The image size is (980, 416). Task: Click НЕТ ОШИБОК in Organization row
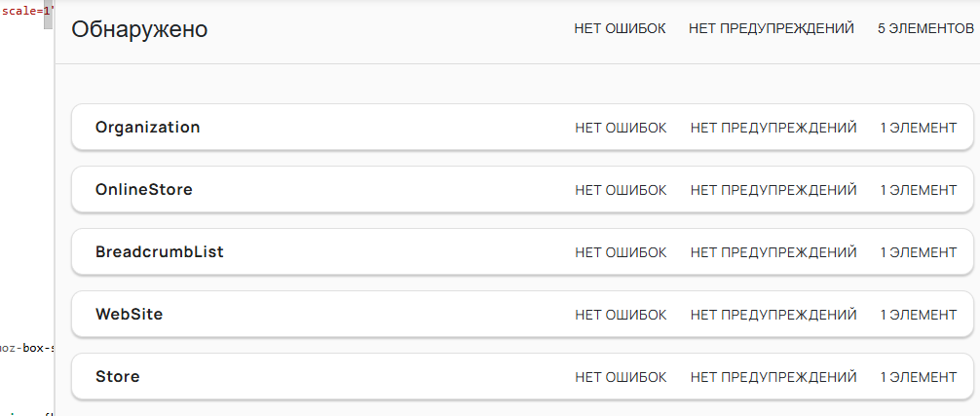621,128
